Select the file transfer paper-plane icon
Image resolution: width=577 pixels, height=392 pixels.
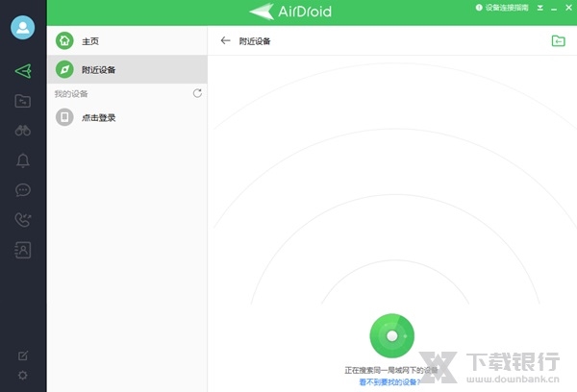[x=23, y=71]
